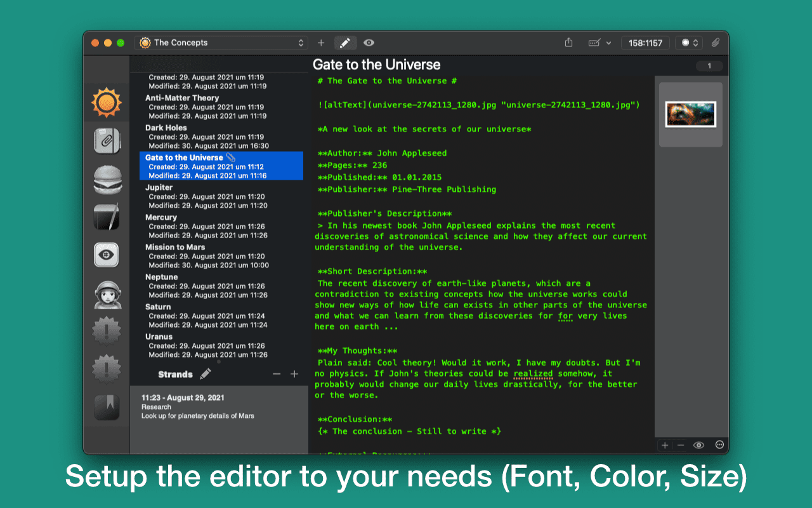The image size is (812, 508).
Task: Toggle preview mode with toolbar eye icon
Action: tap(369, 43)
